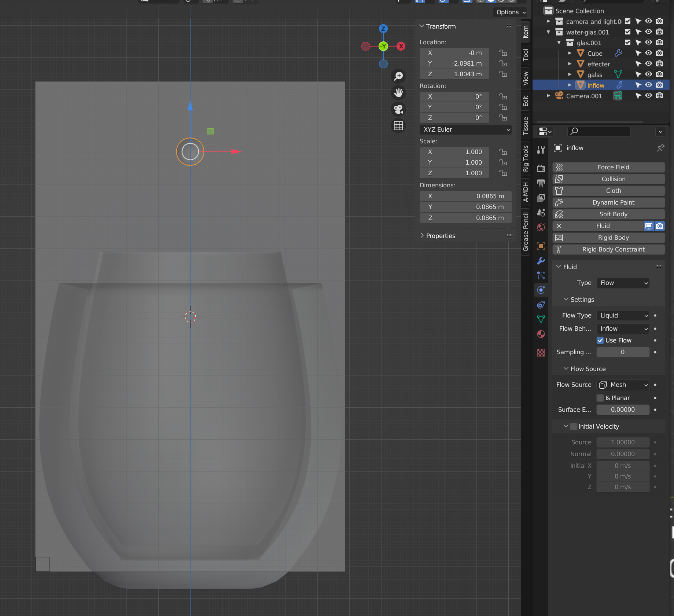Pin the inflow properties context

(660, 148)
